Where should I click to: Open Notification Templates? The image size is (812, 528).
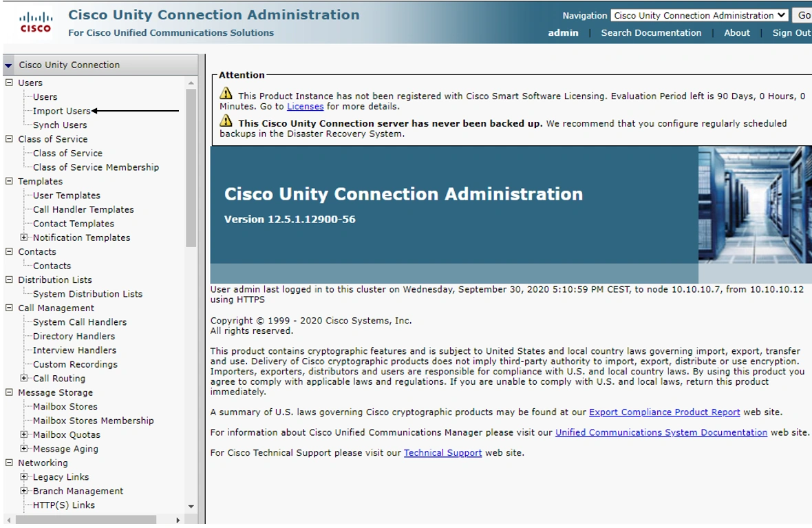(x=82, y=237)
